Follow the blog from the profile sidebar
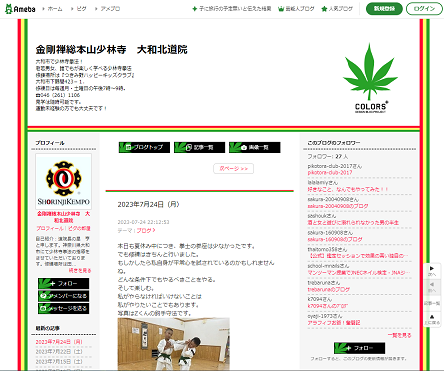444x371 pixels. (x=63, y=284)
